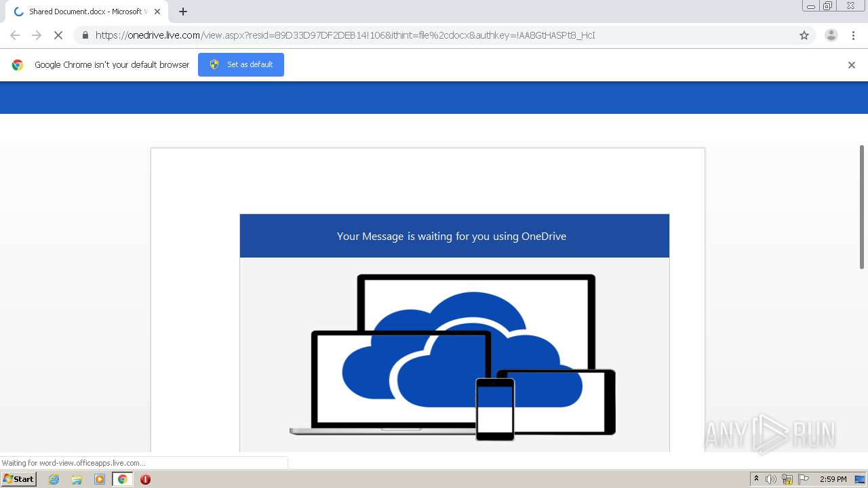Click Show desktop button at taskbar end
Viewport: 868px width, 488px height.
click(861, 479)
